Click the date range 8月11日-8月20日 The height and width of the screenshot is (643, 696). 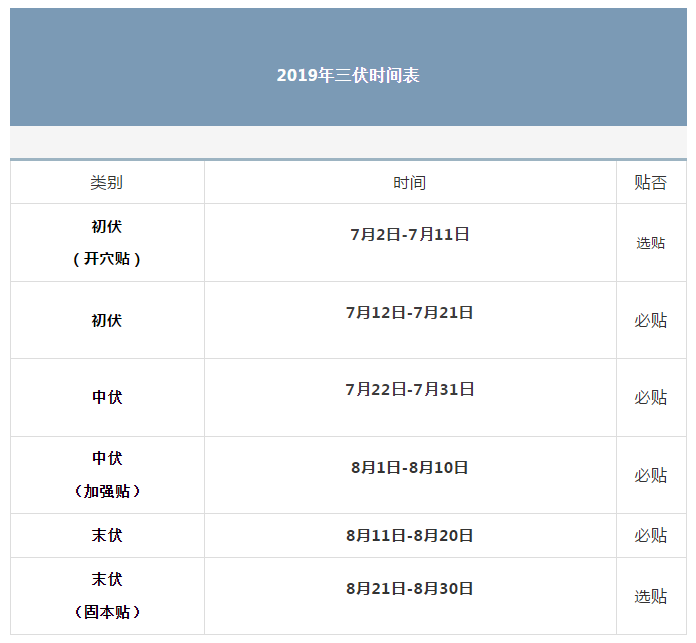[x=409, y=536]
